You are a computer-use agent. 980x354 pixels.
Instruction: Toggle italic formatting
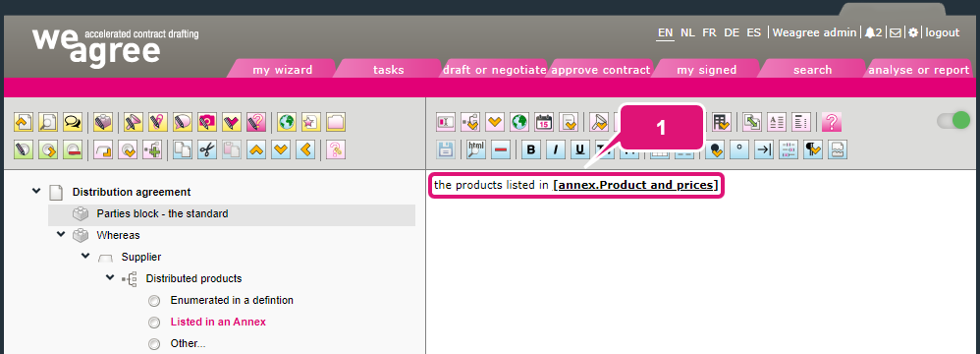coord(556,148)
